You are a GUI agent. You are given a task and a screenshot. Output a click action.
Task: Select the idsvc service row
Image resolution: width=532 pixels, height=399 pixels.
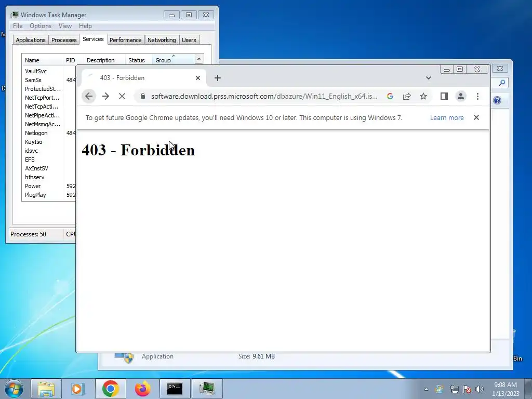pyautogui.click(x=31, y=151)
